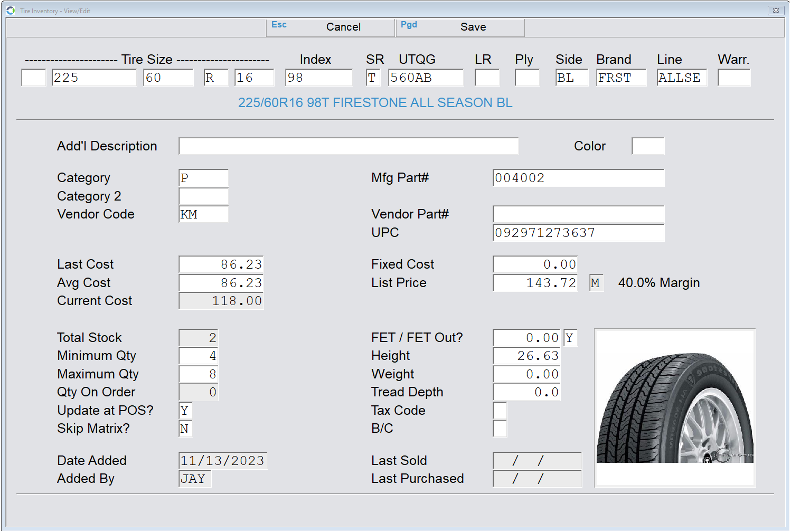Viewport: 791px width, 532px height.
Task: Click the Current Cost field 118.00
Action: click(x=221, y=301)
